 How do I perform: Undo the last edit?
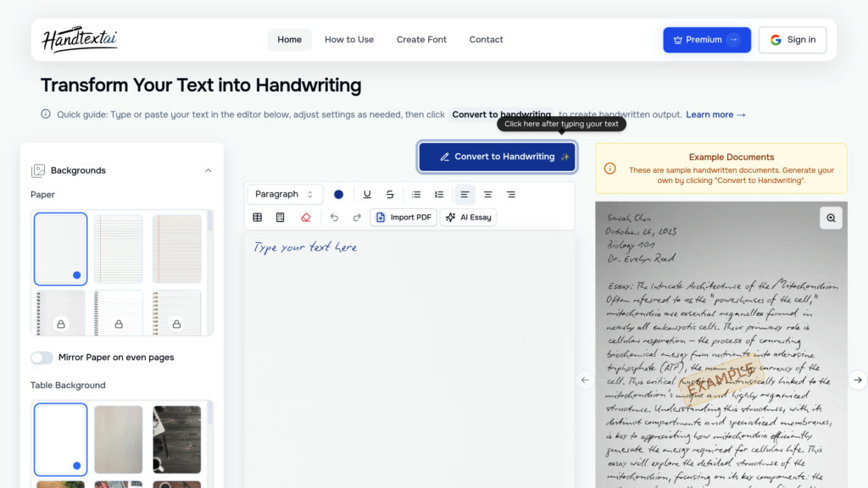pos(334,217)
